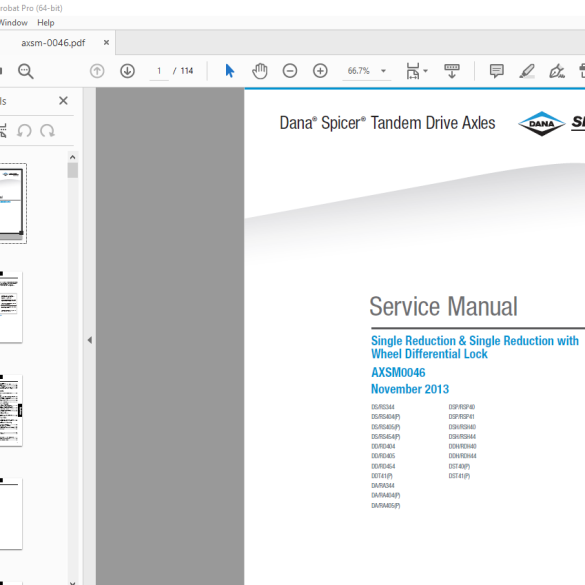Rotate page counterclockwise in thumbnails panel
The height and width of the screenshot is (585, 585).
click(25, 131)
